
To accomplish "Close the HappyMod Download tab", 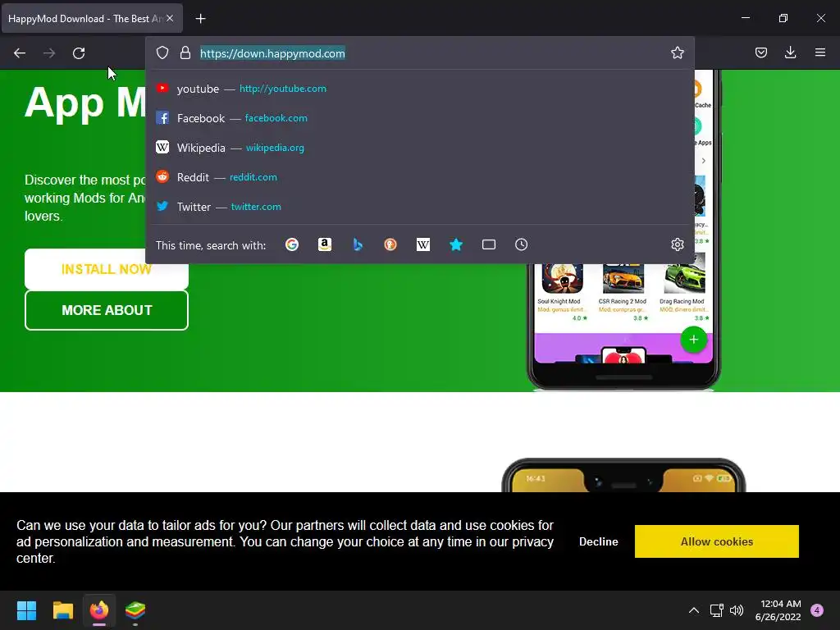I will 170,18.
